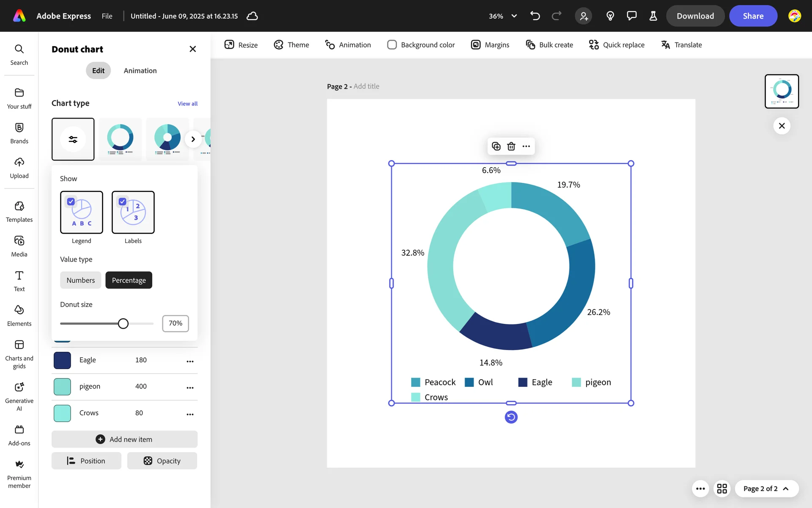Image resolution: width=812 pixels, height=508 pixels.
Task: Toggle the Background color checkbox
Action: point(392,45)
